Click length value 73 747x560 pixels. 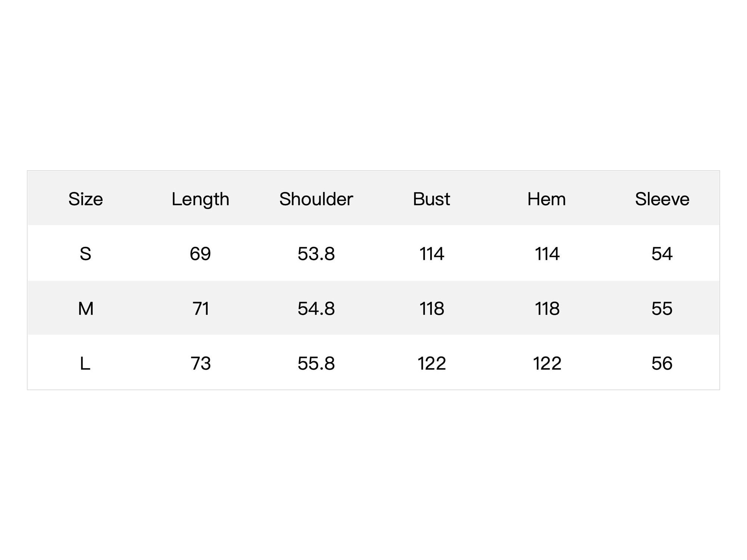pyautogui.click(x=201, y=363)
